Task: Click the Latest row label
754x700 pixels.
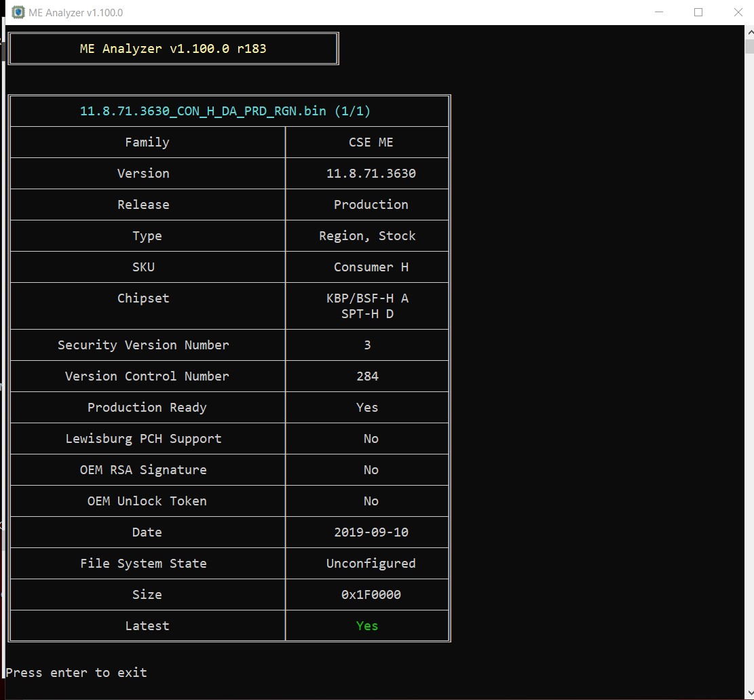Action: pyautogui.click(x=147, y=626)
